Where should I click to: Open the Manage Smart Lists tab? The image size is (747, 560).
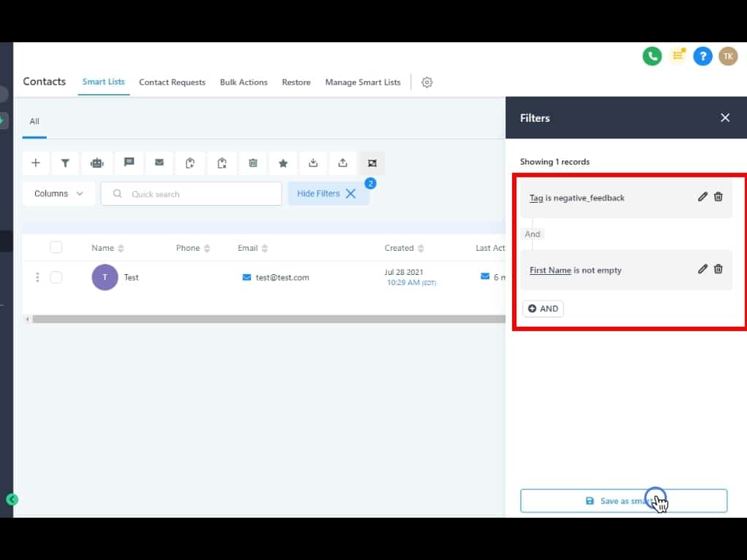(x=363, y=82)
